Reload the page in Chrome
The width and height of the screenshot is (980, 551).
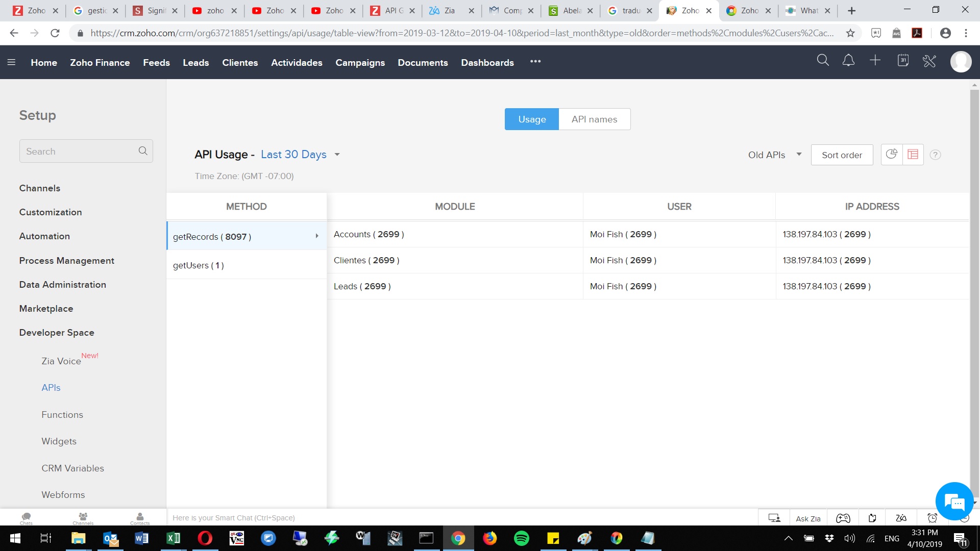[55, 33]
